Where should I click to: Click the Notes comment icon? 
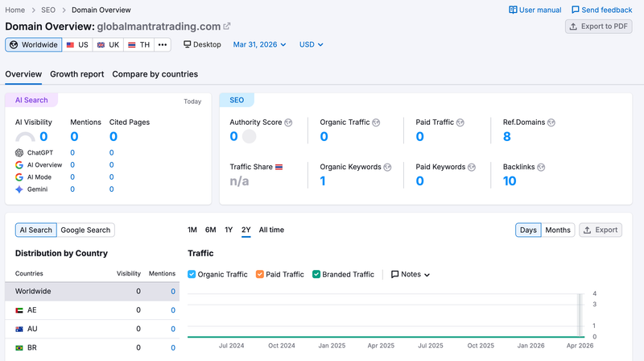394,274
